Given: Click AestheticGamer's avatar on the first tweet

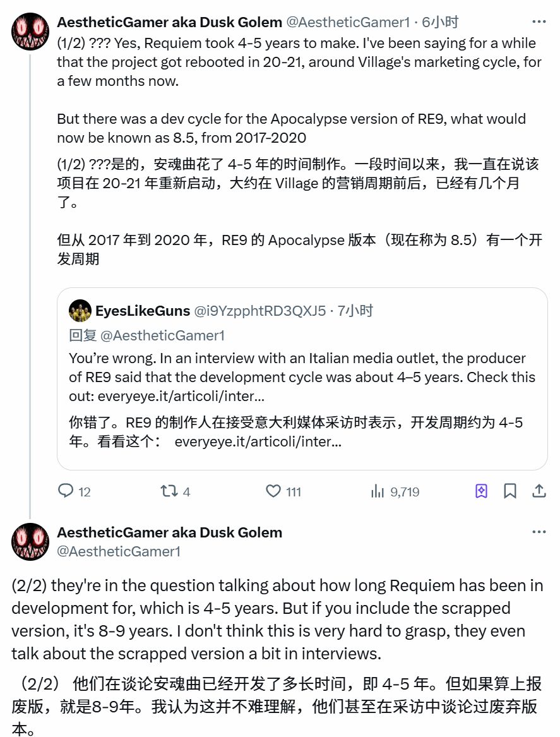Looking at the screenshot, I should [30, 32].
